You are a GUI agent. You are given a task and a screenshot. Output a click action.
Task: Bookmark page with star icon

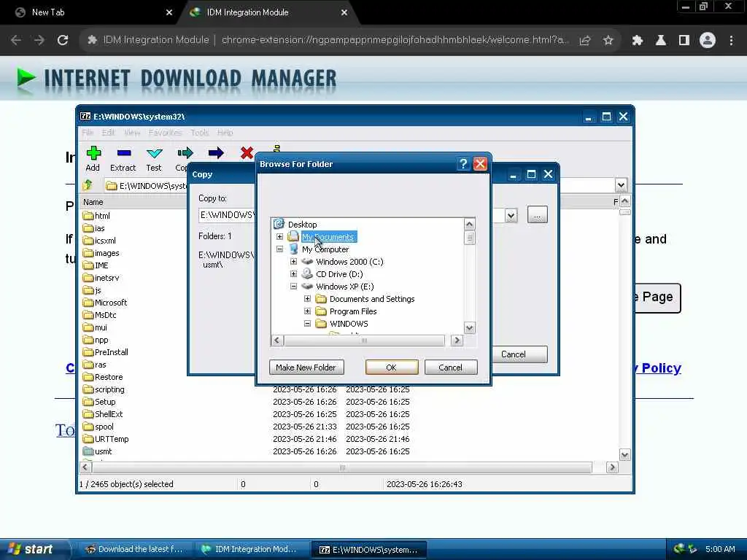click(608, 40)
